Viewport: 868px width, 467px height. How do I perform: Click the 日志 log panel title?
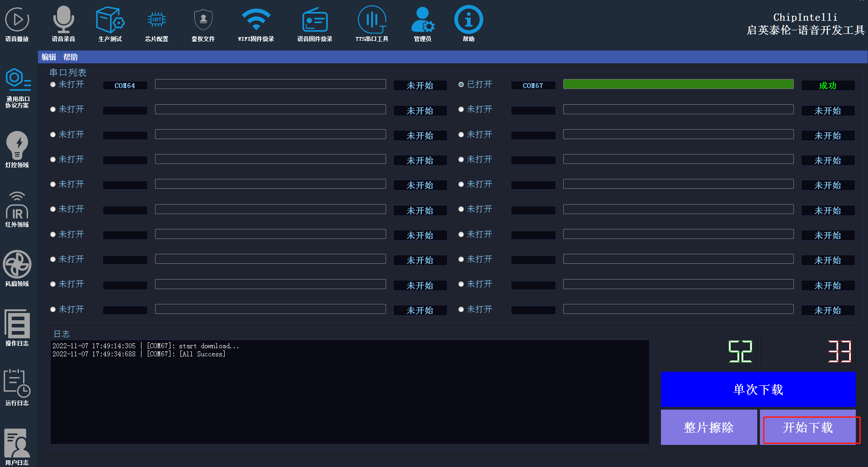point(61,334)
